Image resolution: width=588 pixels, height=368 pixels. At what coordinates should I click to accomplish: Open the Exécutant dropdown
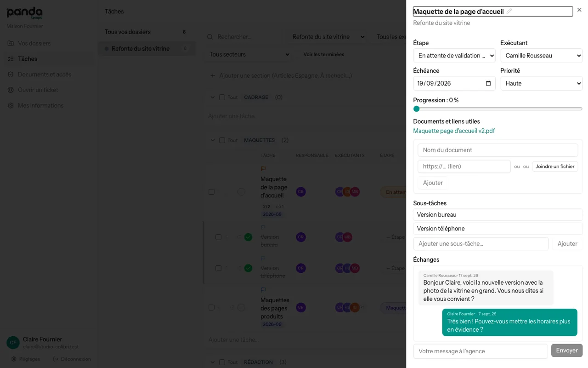[x=542, y=56]
